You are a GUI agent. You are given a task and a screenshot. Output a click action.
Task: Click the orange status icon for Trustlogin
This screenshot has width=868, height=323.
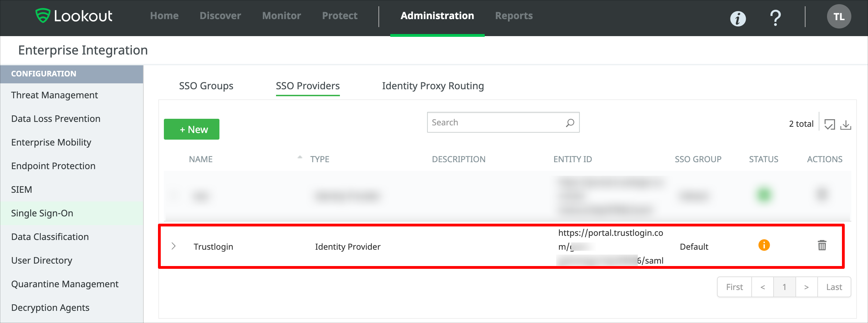(764, 245)
